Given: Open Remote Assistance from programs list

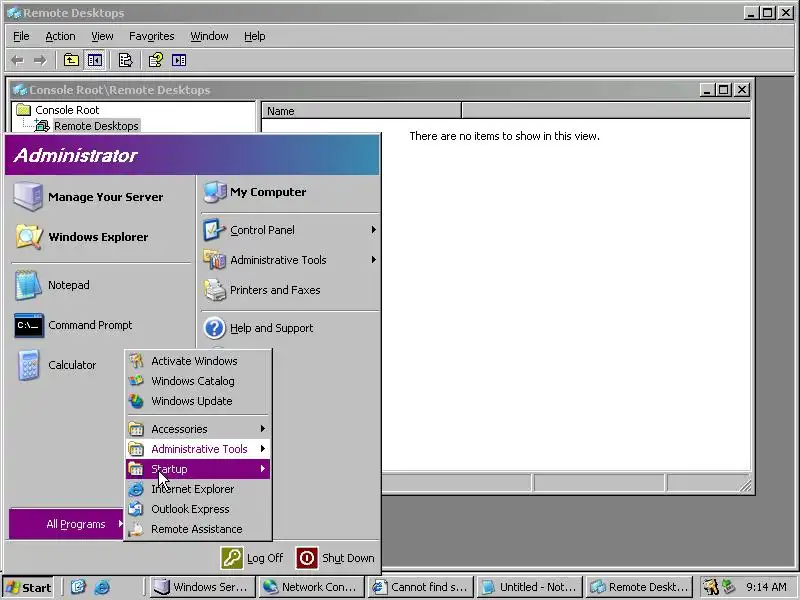Looking at the screenshot, I should tap(197, 529).
